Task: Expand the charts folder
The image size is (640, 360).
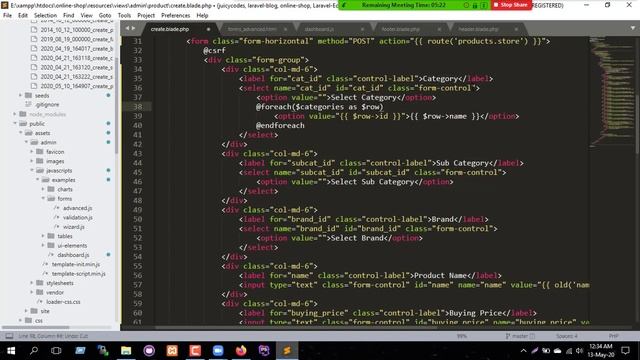Action: click(43, 189)
